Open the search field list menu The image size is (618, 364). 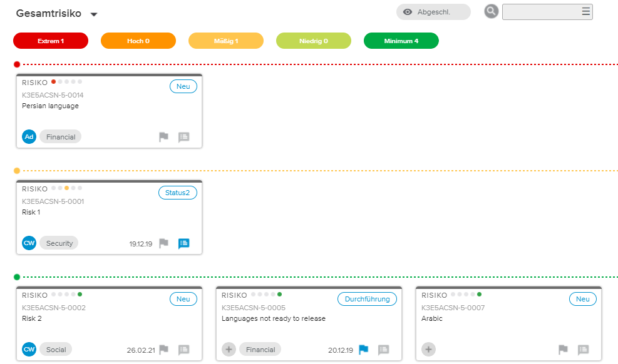(x=585, y=11)
